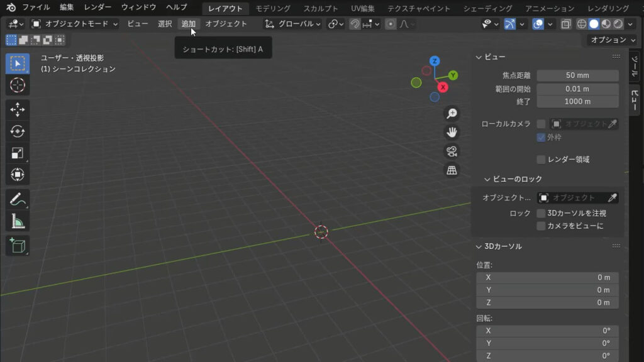Select the Rotate tool
The height and width of the screenshot is (362, 644).
[x=17, y=131]
